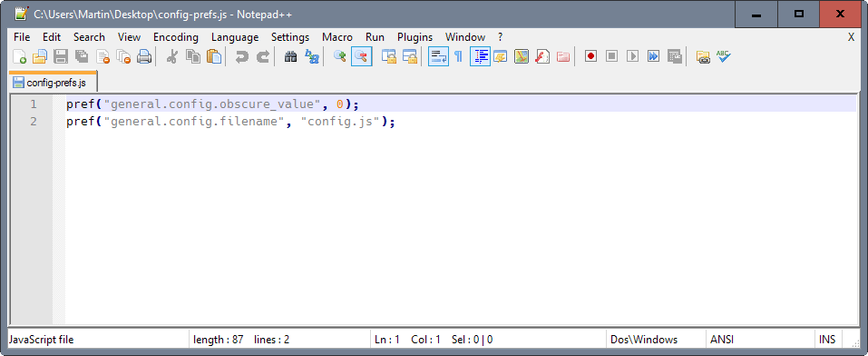The width and height of the screenshot is (868, 356).
Task: Start macro recording with red dot icon
Action: pyautogui.click(x=590, y=56)
